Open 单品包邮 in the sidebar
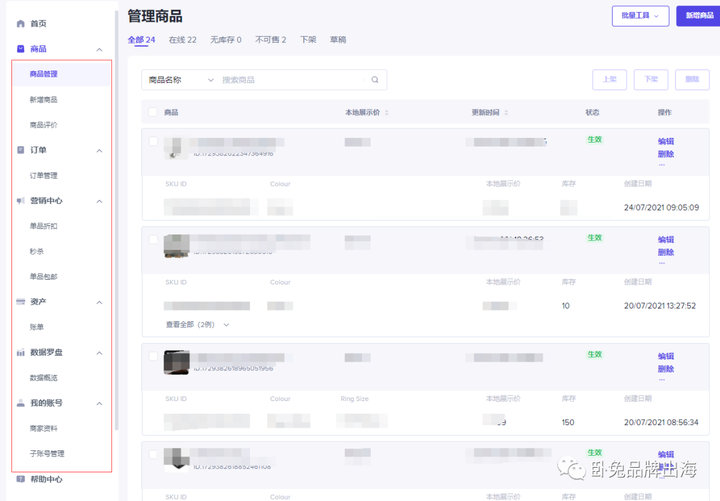 44,276
